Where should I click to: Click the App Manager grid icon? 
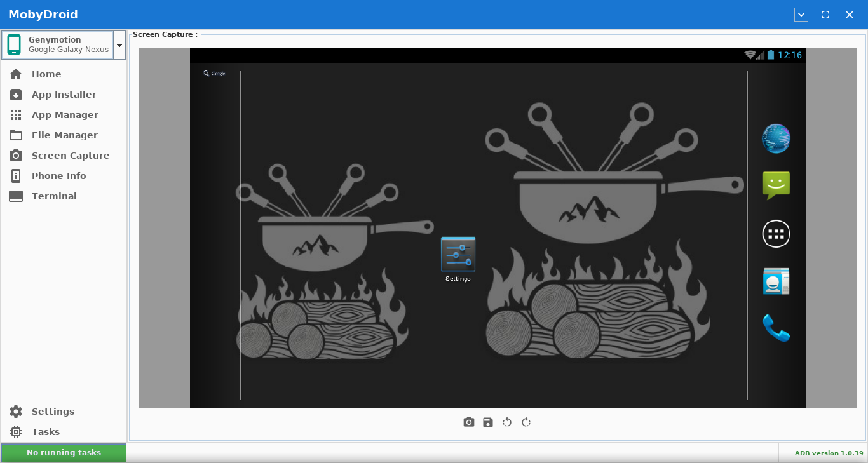(x=16, y=115)
